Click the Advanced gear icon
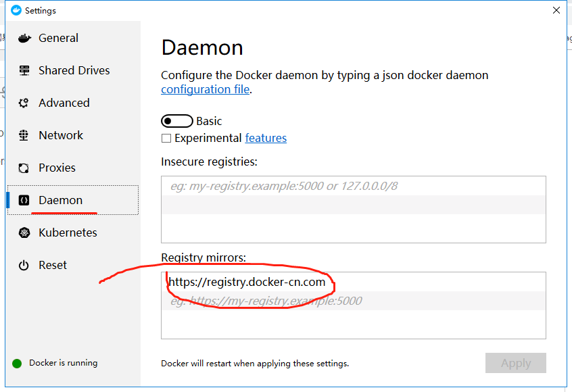This screenshot has height=392, width=572. click(24, 103)
